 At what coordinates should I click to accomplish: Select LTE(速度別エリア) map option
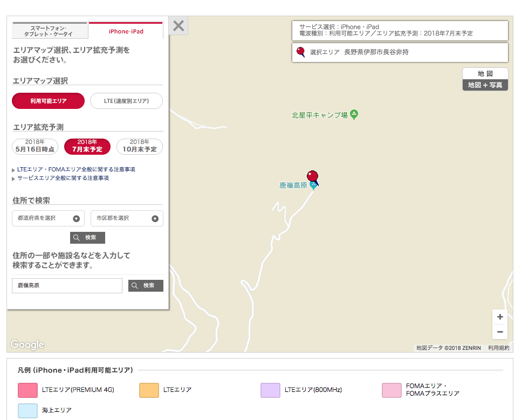pos(127,101)
